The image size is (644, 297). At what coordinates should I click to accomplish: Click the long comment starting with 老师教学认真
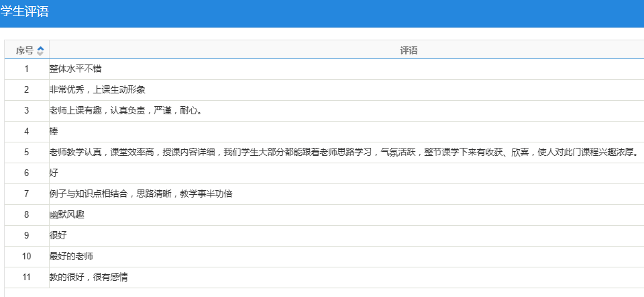coord(342,152)
